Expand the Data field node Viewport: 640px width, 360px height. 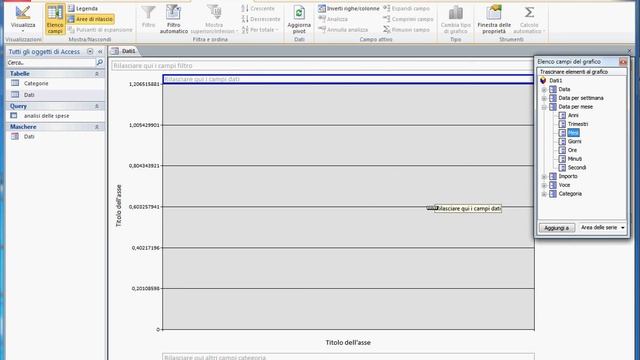[544, 89]
